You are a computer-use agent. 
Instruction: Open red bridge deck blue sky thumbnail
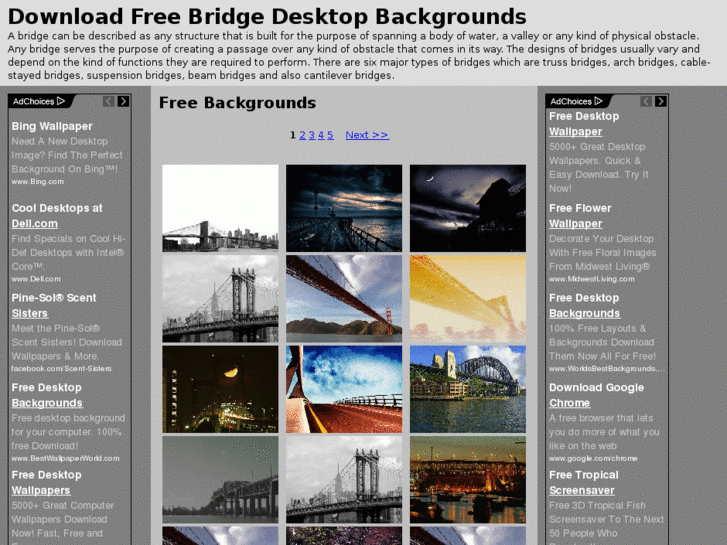click(344, 389)
